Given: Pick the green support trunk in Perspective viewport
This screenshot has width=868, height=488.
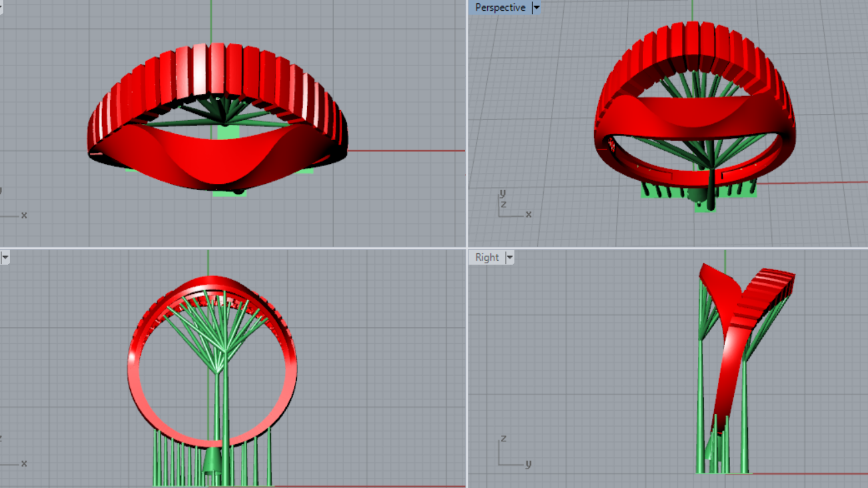Looking at the screenshot, I should pos(713,187).
